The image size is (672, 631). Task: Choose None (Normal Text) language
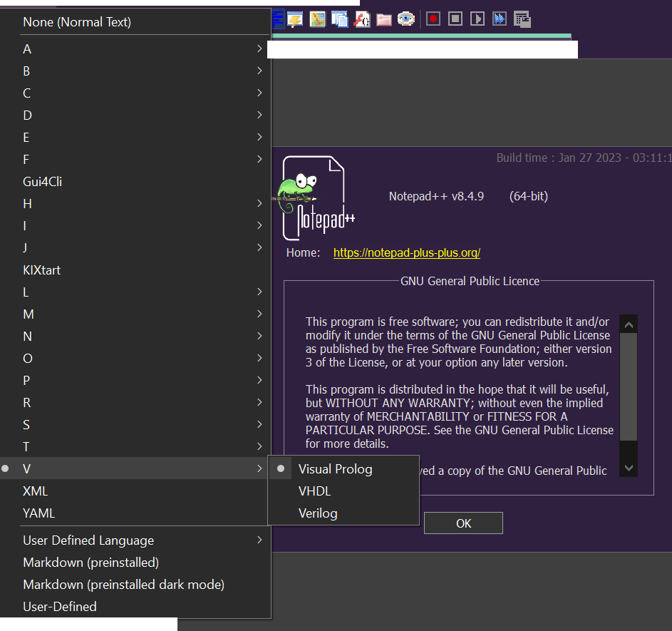(x=135, y=22)
